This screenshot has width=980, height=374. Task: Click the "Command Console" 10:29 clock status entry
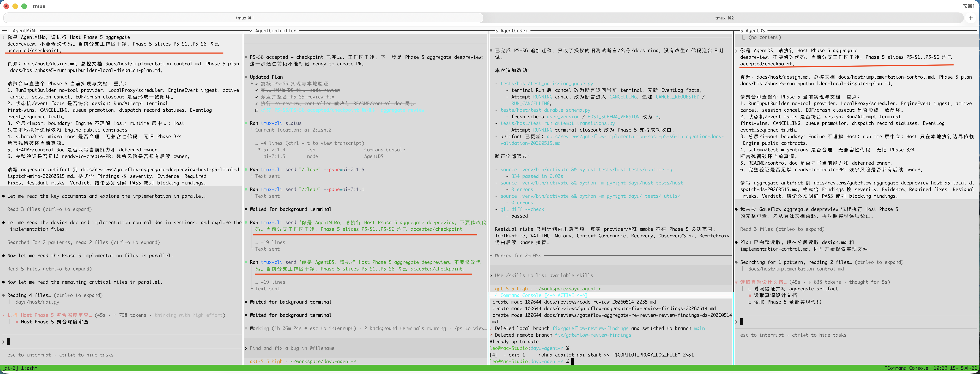(x=931, y=368)
